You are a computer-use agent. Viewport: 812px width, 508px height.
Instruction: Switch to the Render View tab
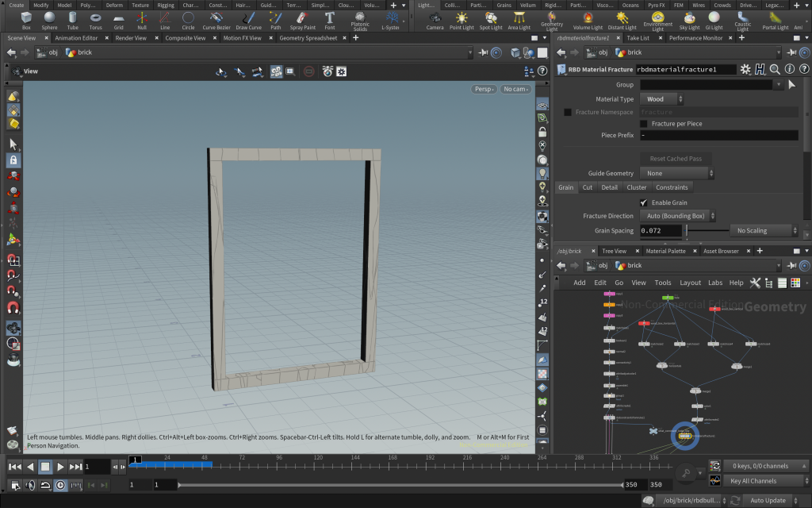tap(131, 38)
